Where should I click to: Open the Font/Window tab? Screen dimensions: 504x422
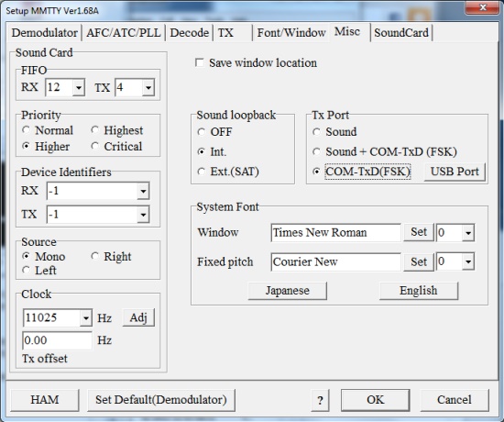tap(291, 33)
